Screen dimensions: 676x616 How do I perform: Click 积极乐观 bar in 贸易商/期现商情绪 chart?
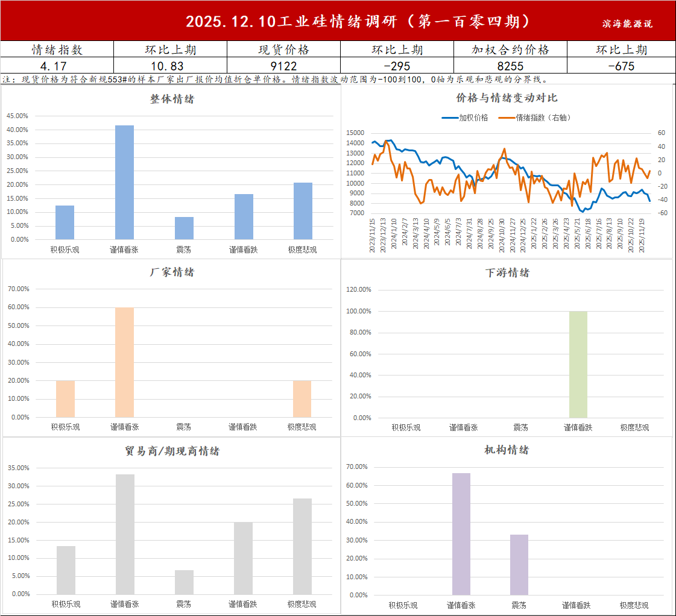66,570
